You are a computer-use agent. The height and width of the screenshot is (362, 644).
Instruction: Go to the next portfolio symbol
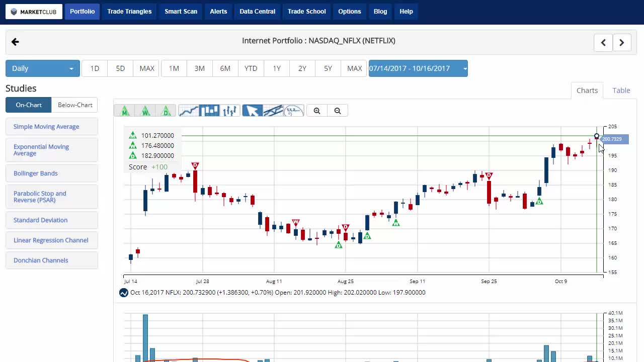(622, 43)
